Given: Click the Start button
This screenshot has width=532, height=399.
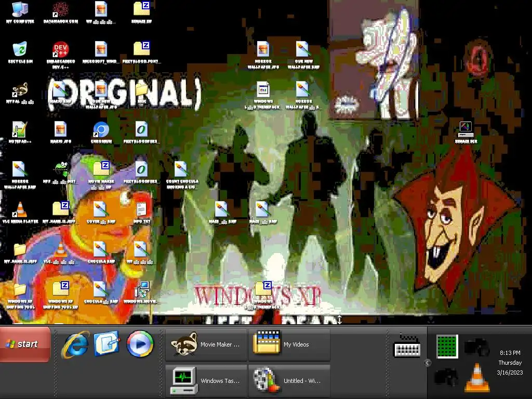Looking at the screenshot, I should click(25, 344).
